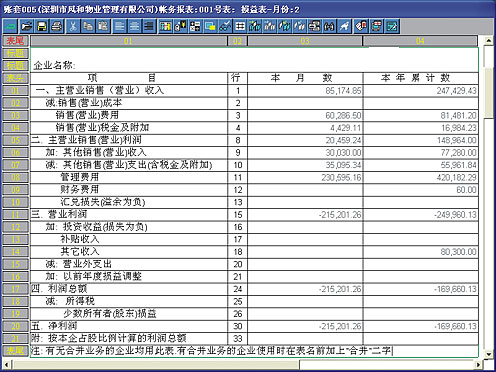
Task: Click the vertical scrollbar down arrow
Action: (x=488, y=354)
